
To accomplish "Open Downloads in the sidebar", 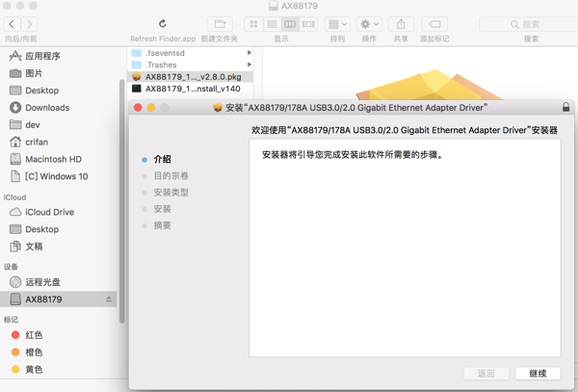I will 59,108.
